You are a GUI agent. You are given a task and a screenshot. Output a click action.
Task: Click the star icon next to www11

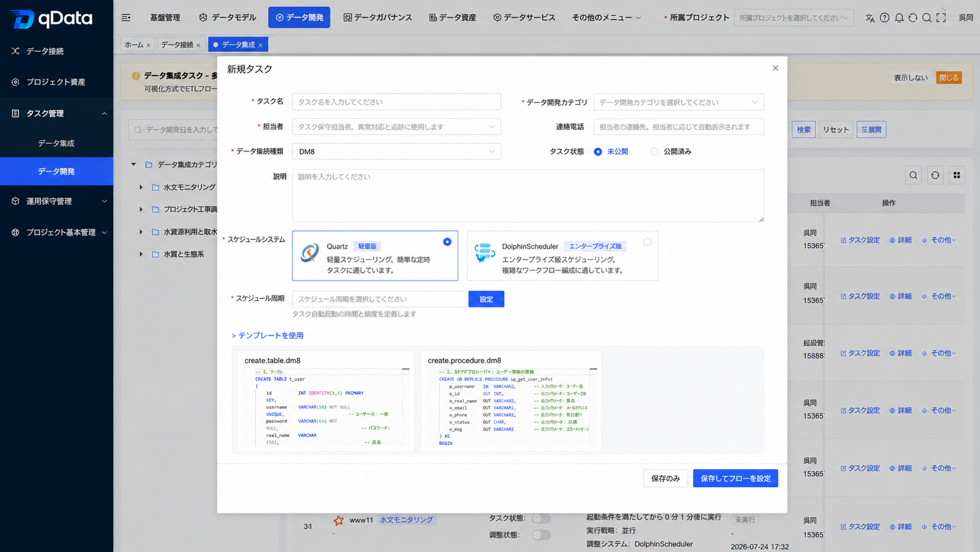click(x=338, y=520)
